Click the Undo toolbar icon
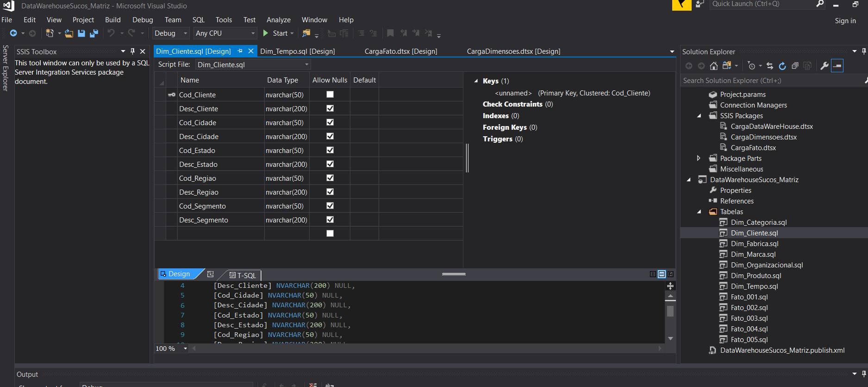Viewport: 868px width, 387px height. click(x=111, y=33)
